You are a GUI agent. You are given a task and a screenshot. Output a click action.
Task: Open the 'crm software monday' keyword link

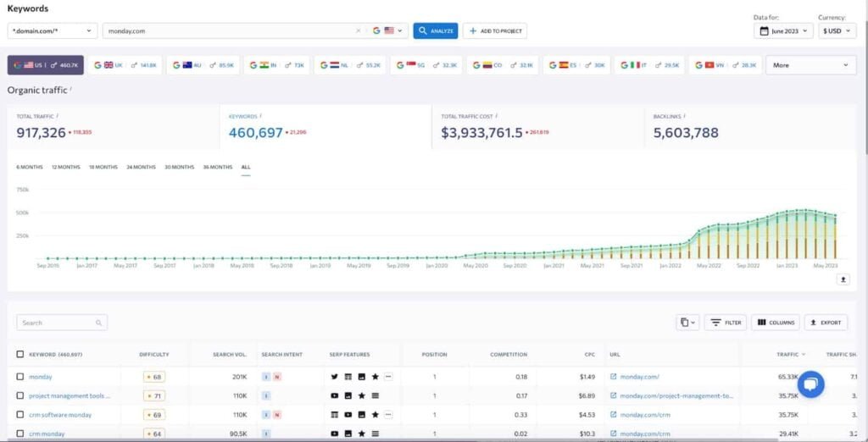(x=60, y=415)
